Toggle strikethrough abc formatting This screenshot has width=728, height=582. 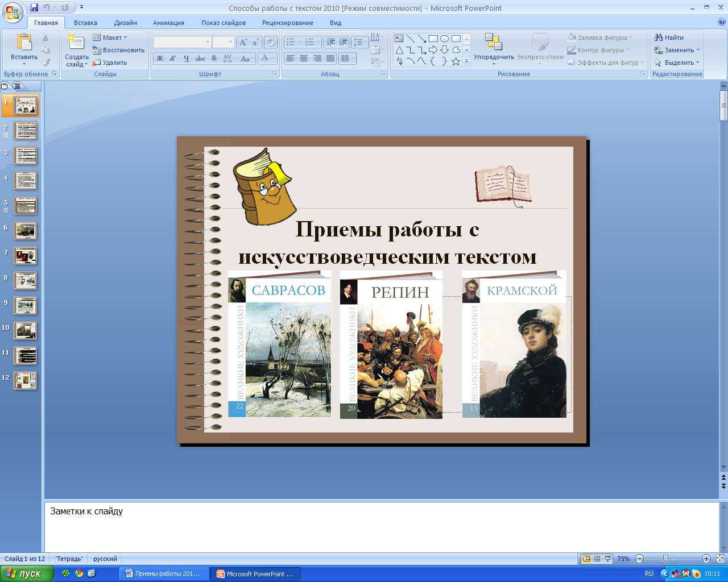coord(200,58)
